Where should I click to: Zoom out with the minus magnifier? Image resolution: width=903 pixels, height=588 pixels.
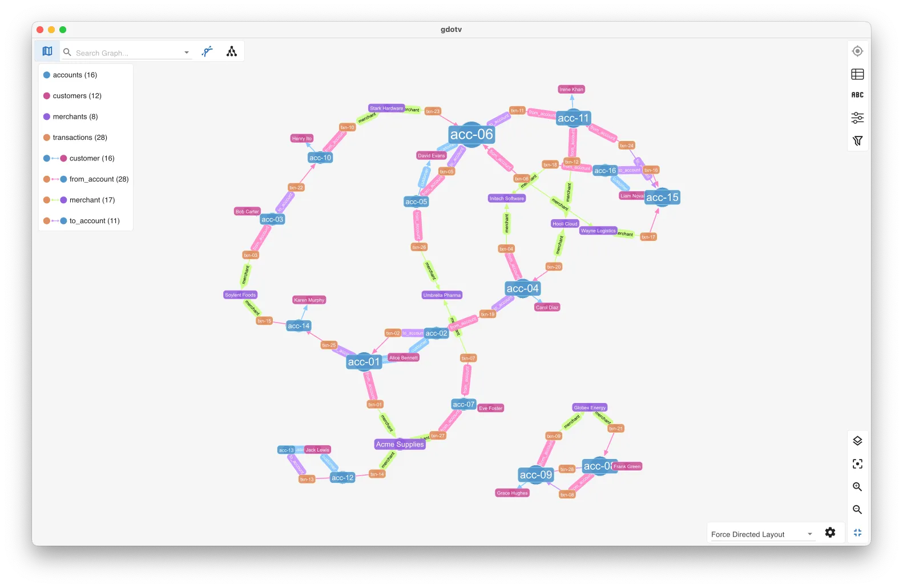coord(857,510)
